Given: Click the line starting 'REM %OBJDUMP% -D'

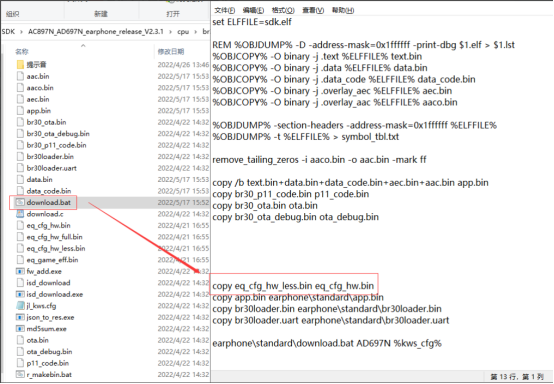Looking at the screenshot, I should coord(364,45).
